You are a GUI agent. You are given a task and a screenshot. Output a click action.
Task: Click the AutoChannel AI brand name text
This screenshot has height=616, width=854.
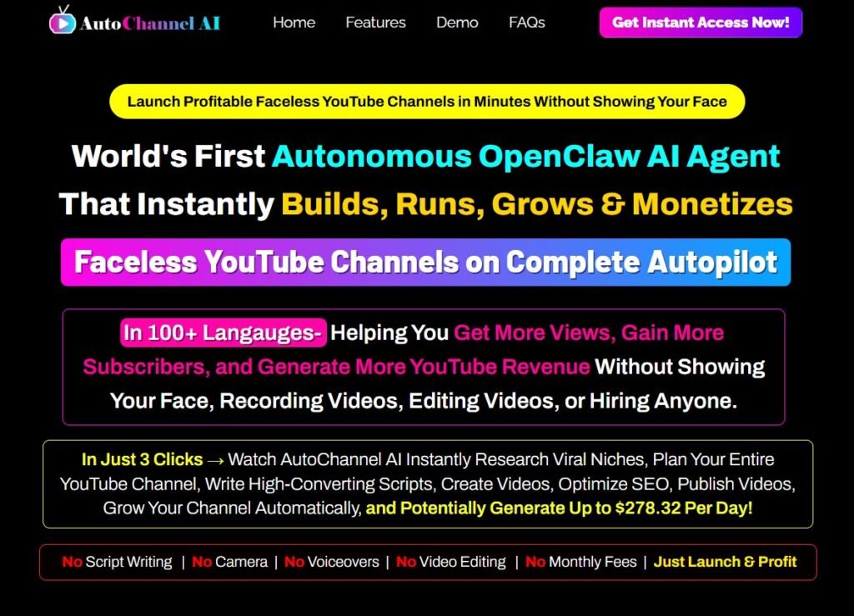(x=150, y=23)
